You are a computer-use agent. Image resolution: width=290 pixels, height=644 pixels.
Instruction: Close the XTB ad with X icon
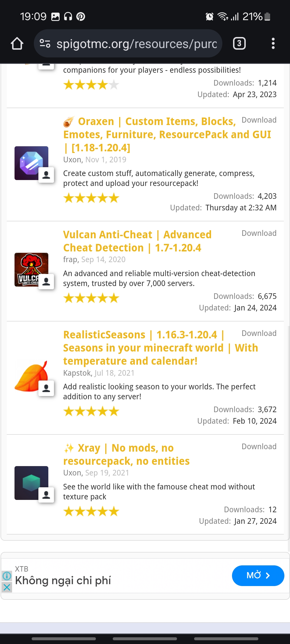tap(7, 587)
